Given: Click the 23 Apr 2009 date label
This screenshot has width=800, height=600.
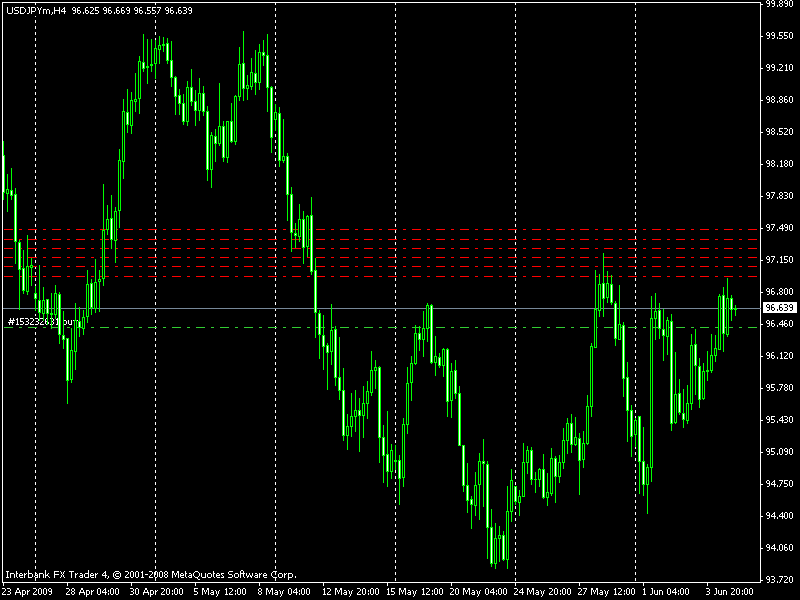Looking at the screenshot, I should coord(26,591).
